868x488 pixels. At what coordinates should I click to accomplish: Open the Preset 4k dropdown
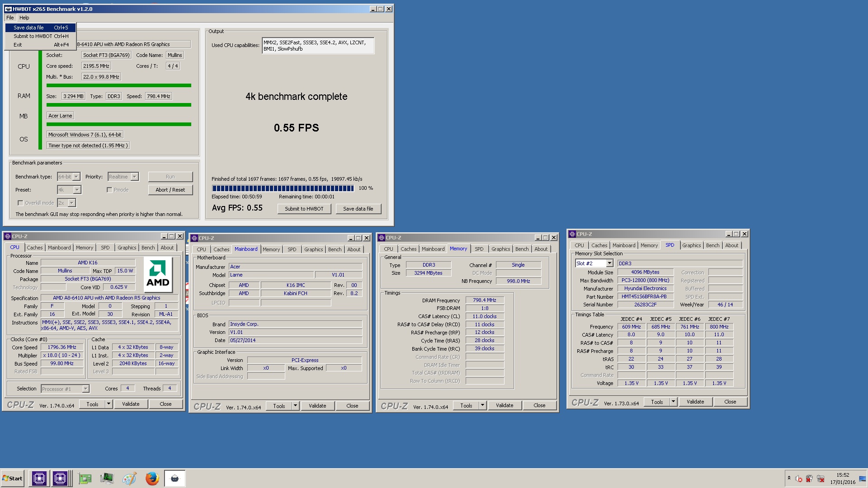(x=77, y=190)
